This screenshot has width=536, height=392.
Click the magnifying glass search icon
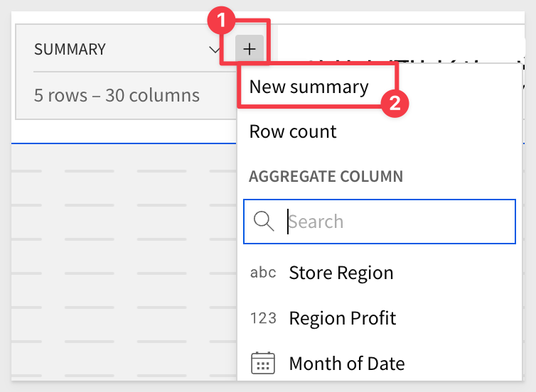pos(264,222)
